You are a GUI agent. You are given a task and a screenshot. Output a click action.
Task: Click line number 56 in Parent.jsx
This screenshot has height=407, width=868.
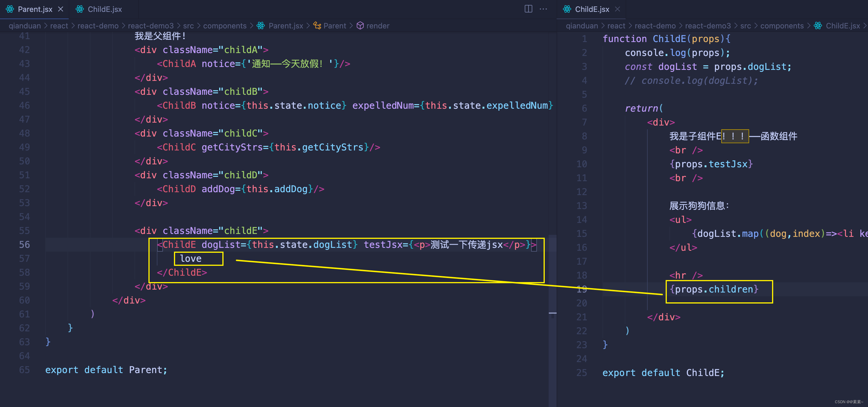coord(24,244)
